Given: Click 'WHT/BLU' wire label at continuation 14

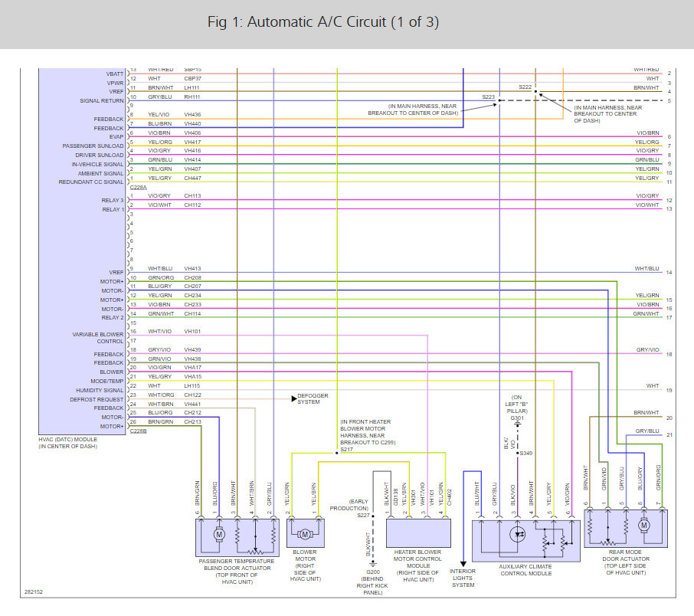Looking at the screenshot, I should point(647,269).
